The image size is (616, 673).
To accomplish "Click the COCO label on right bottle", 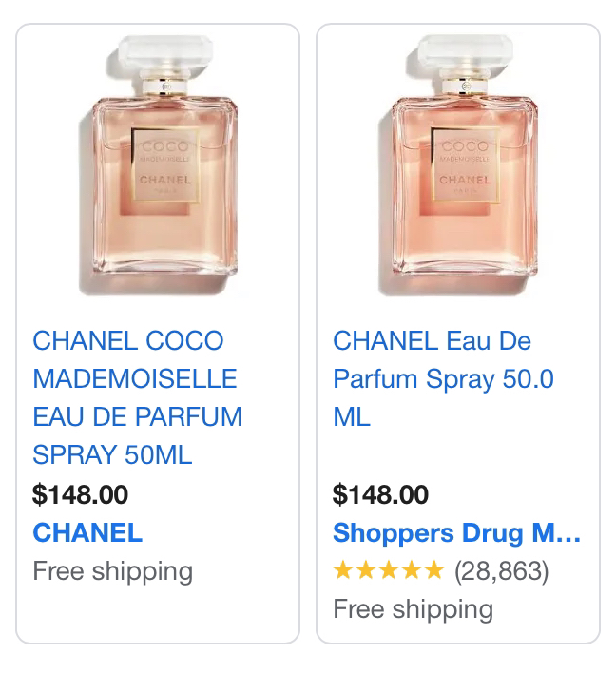I will click(x=465, y=146).
